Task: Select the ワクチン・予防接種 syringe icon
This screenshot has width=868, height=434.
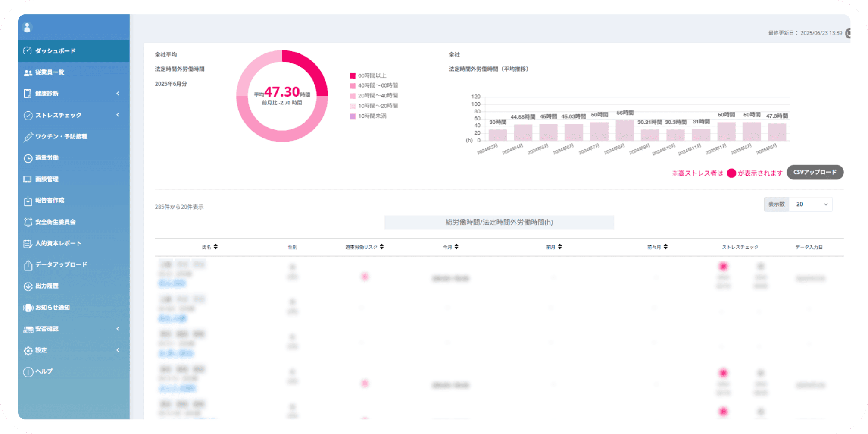Action: (28, 137)
